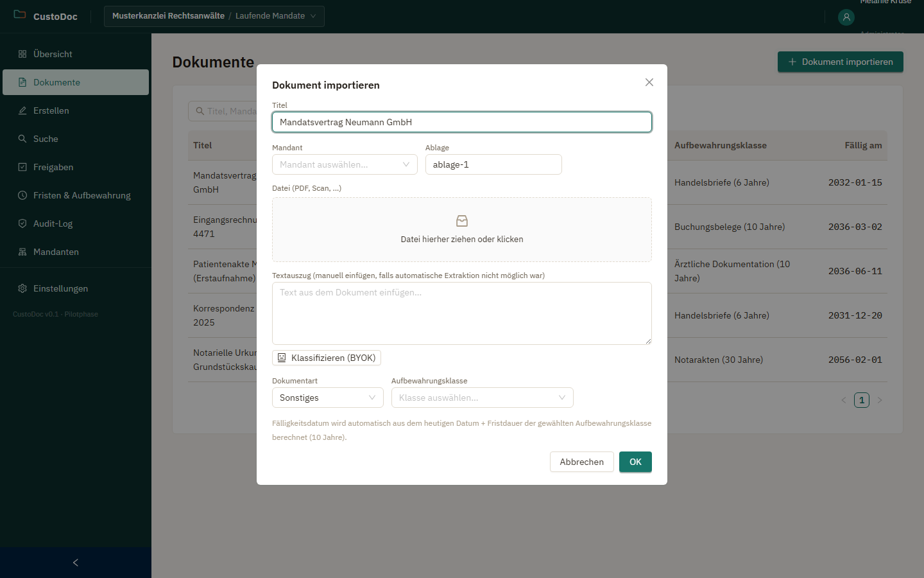Click the date 2056-02-01
924x578 pixels.
tap(855, 360)
